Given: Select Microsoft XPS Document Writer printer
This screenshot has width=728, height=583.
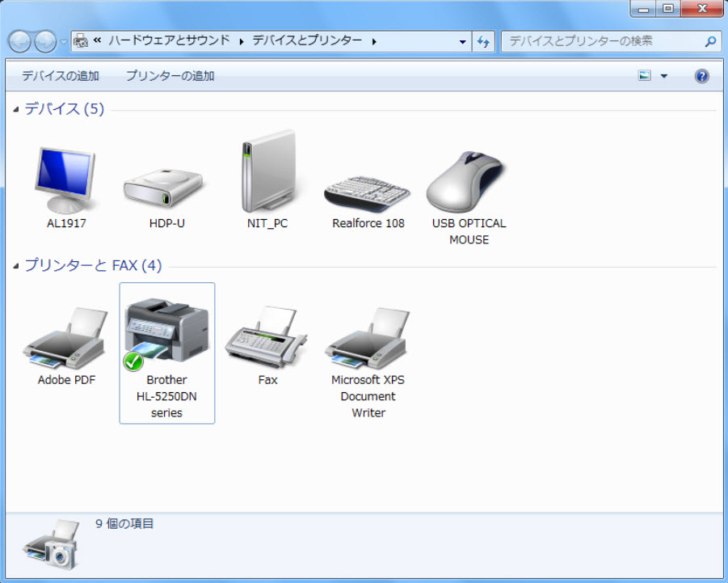Looking at the screenshot, I should [368, 338].
